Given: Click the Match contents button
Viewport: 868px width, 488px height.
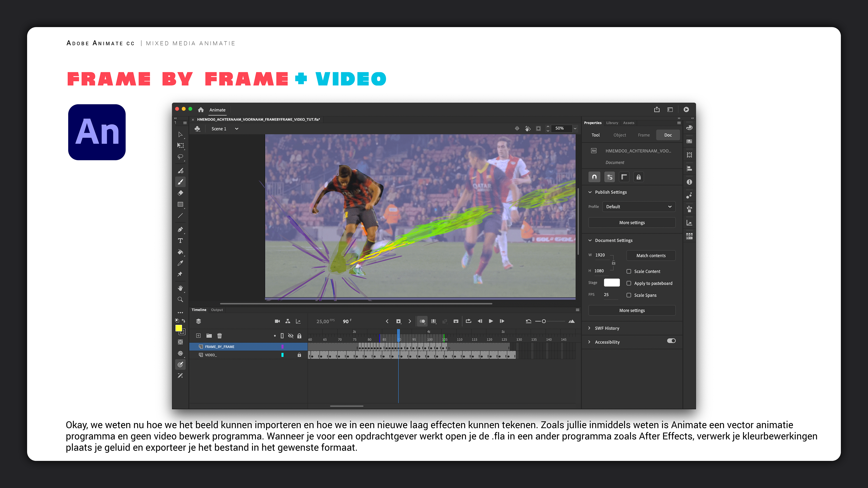Looking at the screenshot, I should [x=651, y=256].
